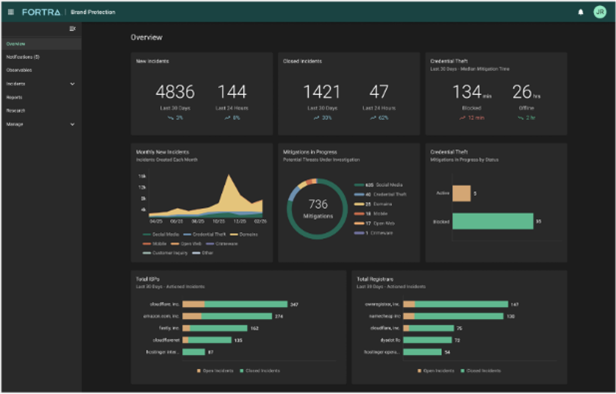
Task: Toggle Other in the Monthly legend
Action: 203,253
